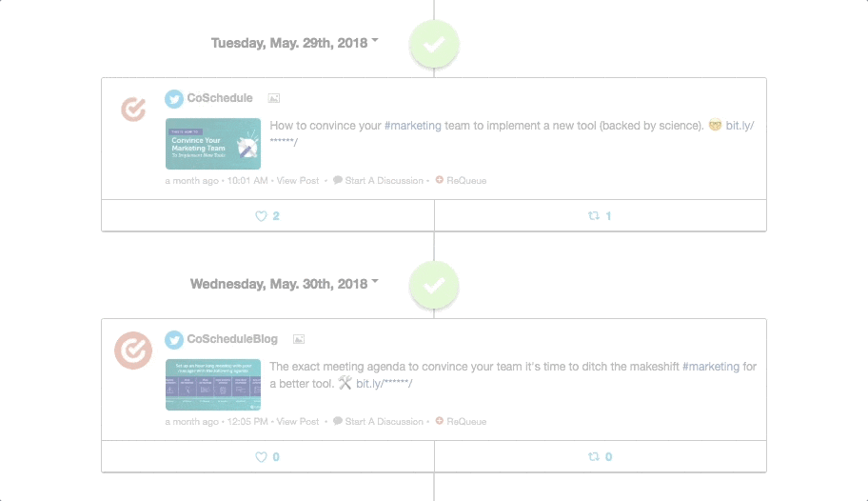Click the Twitter icon beside CoScheduleBlog

(x=174, y=340)
